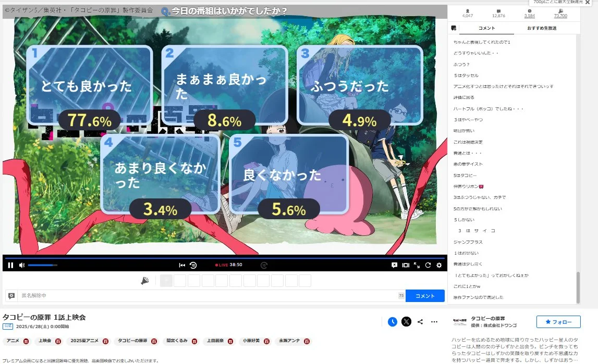Open dictionary icon beside 上映会 tag
The height and width of the screenshot is (364, 598).
coord(58,341)
